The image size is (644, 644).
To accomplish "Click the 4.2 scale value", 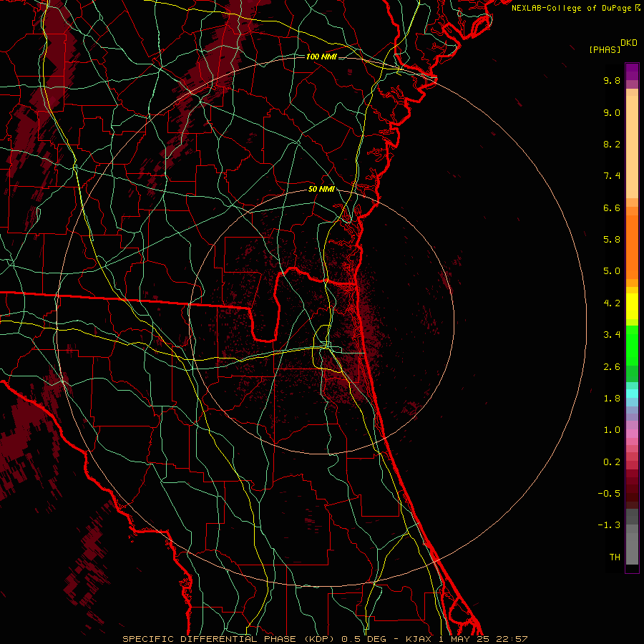I will (x=612, y=303).
